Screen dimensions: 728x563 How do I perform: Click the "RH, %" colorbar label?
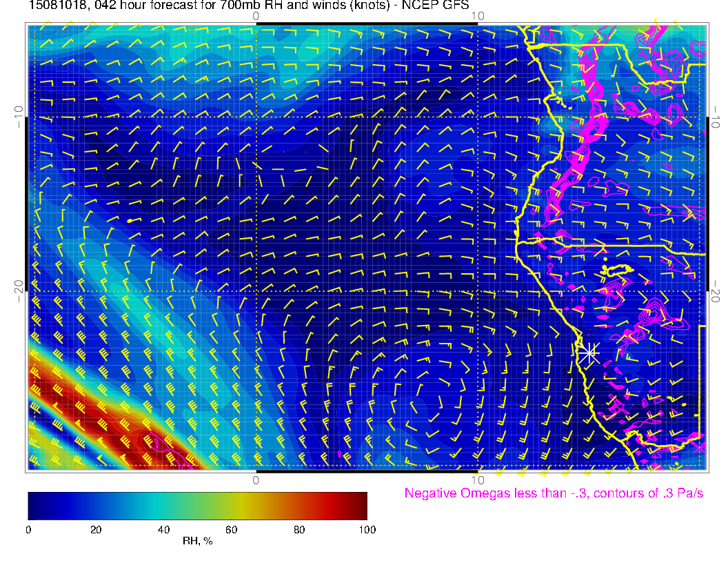click(x=197, y=542)
